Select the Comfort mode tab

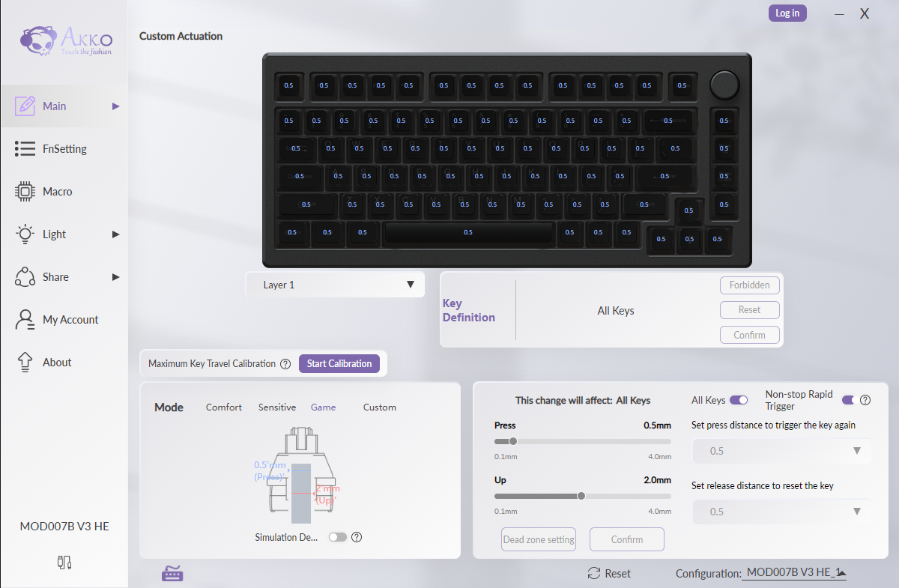click(224, 407)
